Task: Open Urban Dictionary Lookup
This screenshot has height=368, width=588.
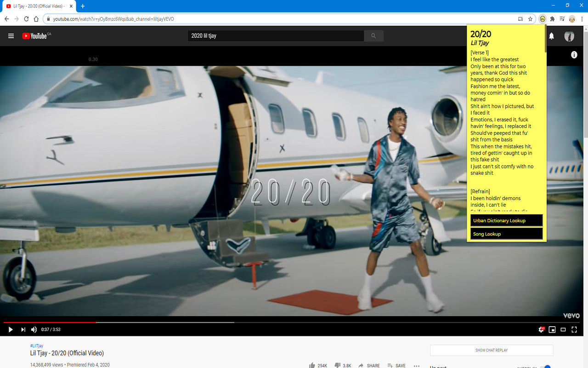Action: (507, 221)
